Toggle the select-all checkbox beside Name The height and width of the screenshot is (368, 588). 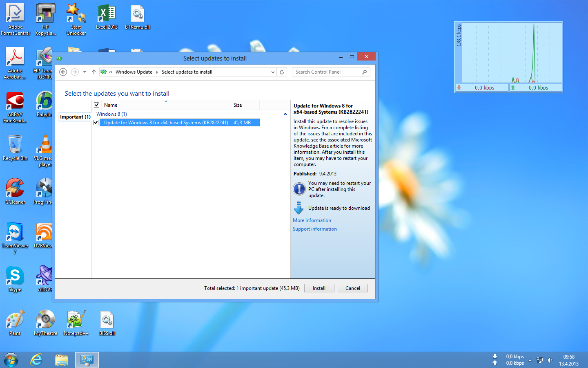(x=97, y=105)
